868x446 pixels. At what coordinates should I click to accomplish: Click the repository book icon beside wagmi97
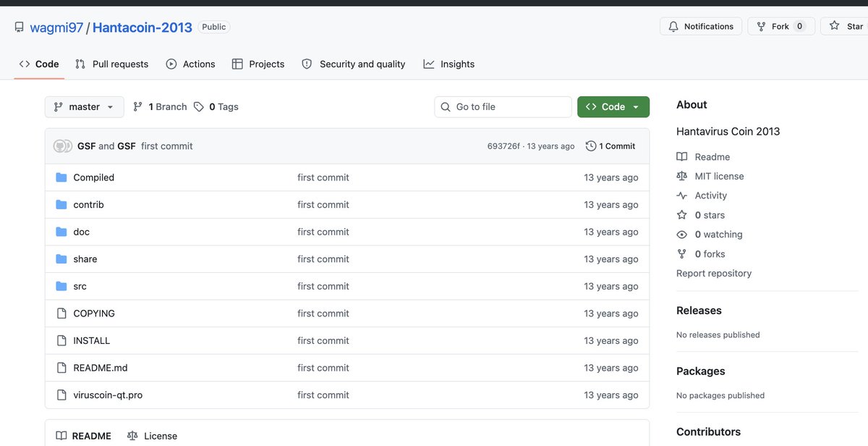tap(20, 28)
